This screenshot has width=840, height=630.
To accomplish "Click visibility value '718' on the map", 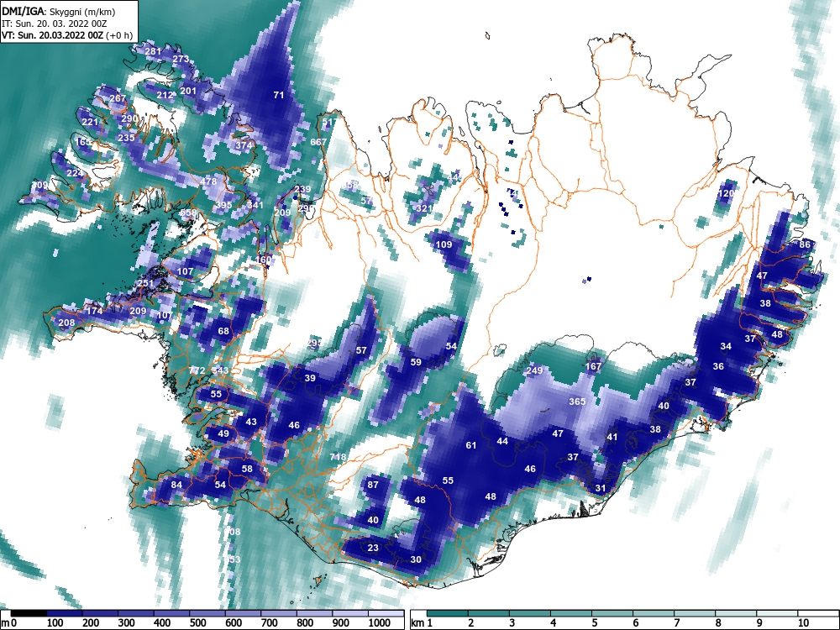I will [338, 457].
